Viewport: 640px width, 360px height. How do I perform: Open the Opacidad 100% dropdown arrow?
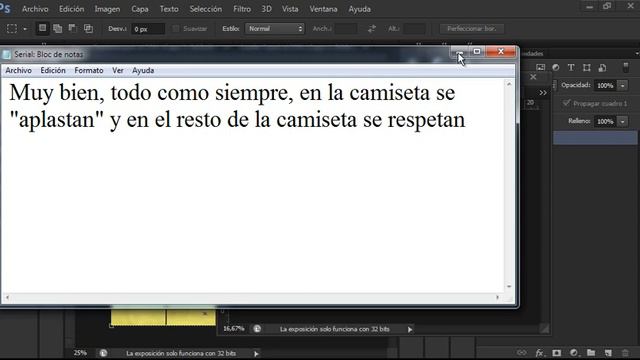click(x=623, y=86)
